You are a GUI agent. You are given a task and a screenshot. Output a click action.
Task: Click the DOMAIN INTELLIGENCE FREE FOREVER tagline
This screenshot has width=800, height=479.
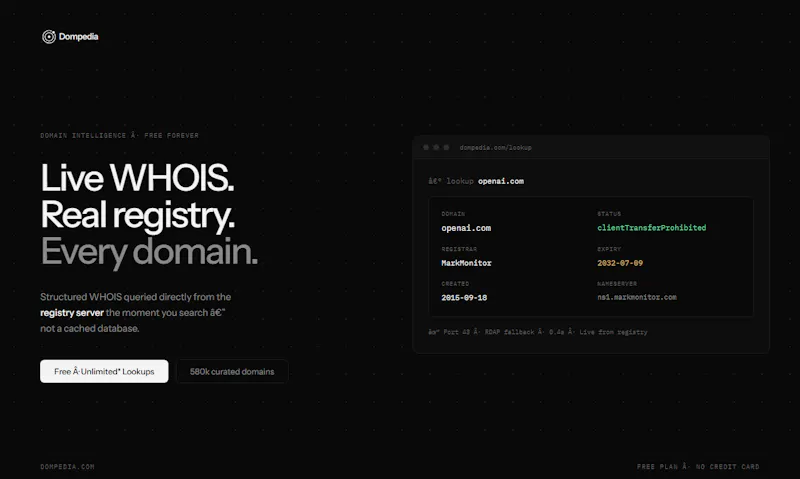point(119,136)
